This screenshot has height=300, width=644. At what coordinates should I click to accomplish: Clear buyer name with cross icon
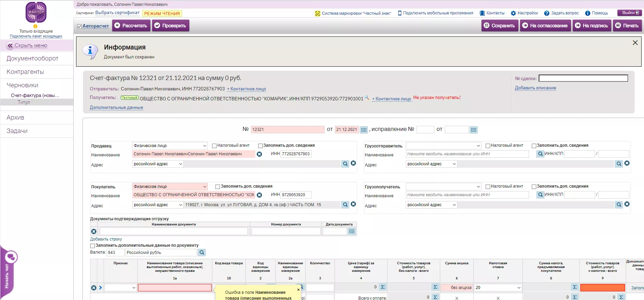(x=260, y=195)
